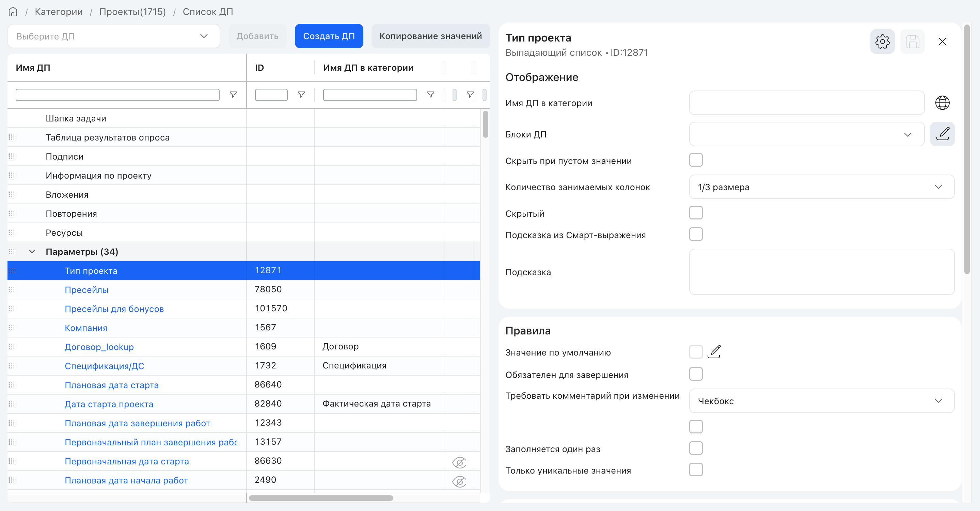This screenshot has width=980, height=511.
Task: Toggle hidden eye icon for Плановая дата начала работ
Action: point(459,481)
